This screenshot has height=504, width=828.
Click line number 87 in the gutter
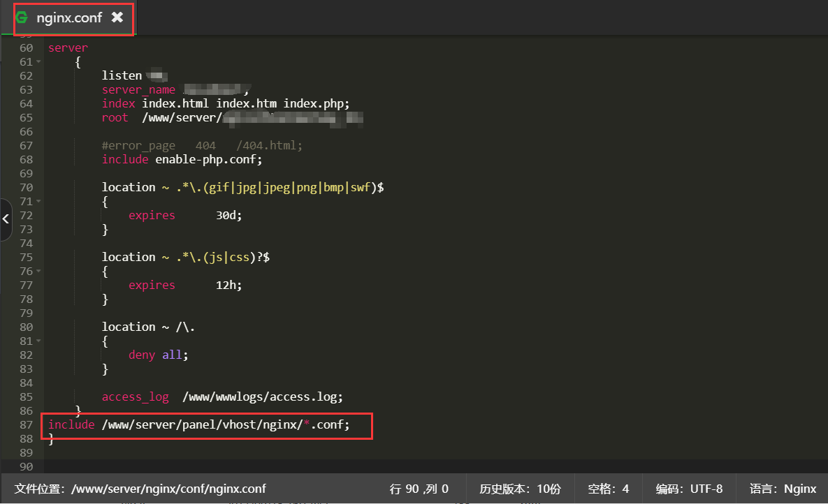pos(26,425)
